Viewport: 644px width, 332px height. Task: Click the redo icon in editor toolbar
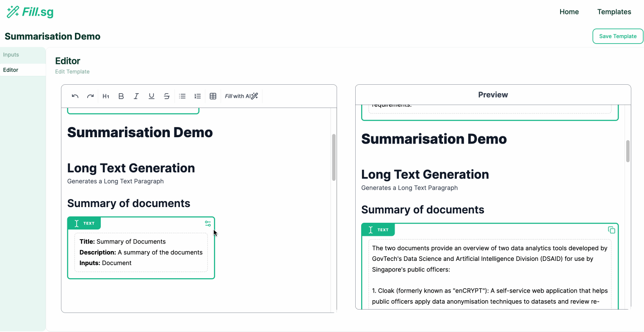click(90, 96)
